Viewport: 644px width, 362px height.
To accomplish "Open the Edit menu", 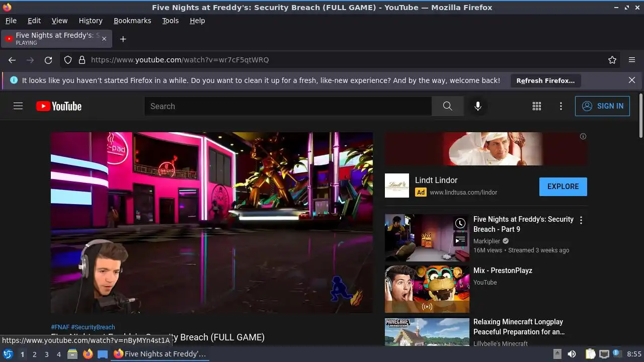I will (34, 21).
